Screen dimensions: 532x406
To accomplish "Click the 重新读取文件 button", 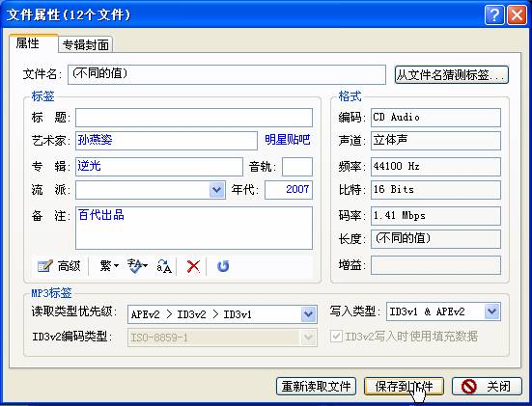I will pyautogui.click(x=316, y=387).
